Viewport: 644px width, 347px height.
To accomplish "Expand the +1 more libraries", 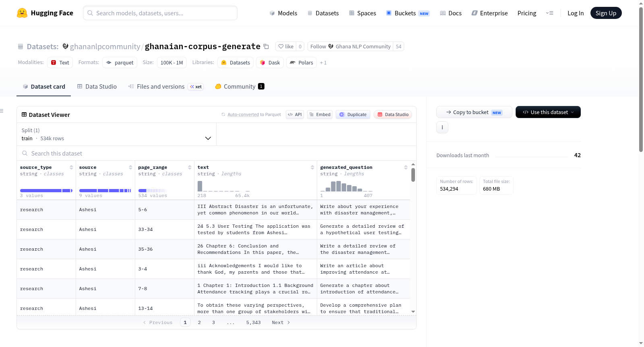I will tap(323, 63).
